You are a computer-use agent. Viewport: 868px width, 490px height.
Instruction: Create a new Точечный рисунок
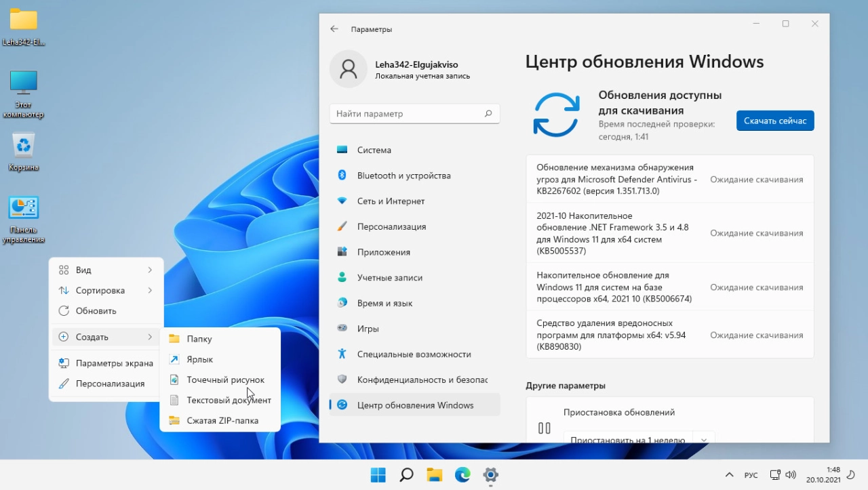[220, 380]
